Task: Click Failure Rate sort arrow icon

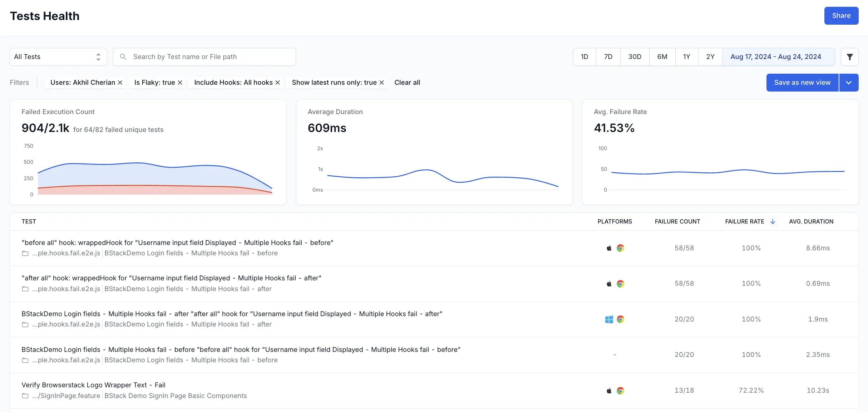Action: pos(773,222)
